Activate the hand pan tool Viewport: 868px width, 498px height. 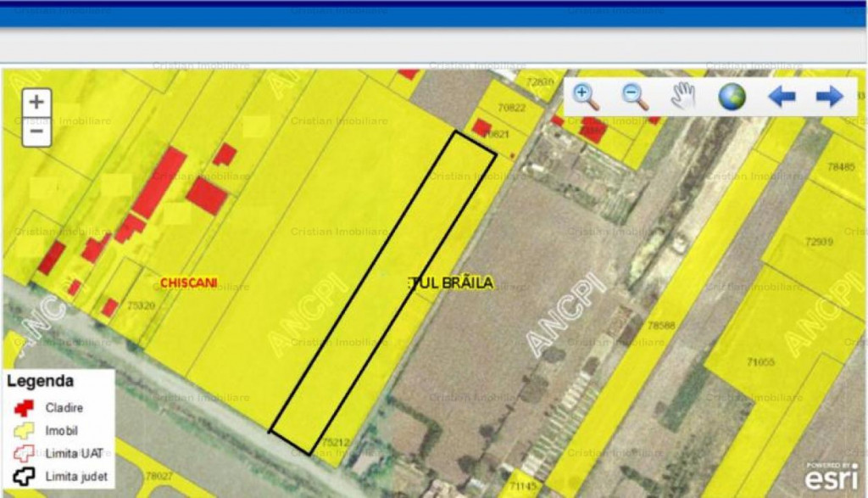point(682,97)
